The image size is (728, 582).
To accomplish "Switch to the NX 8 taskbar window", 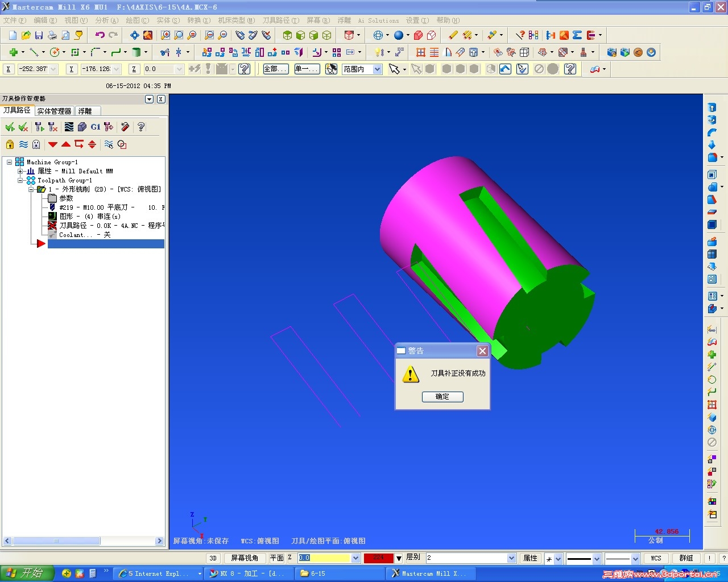I will pos(249,573).
